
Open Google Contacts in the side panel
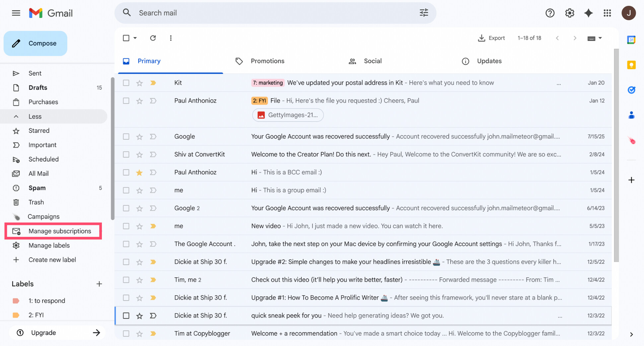tap(631, 115)
